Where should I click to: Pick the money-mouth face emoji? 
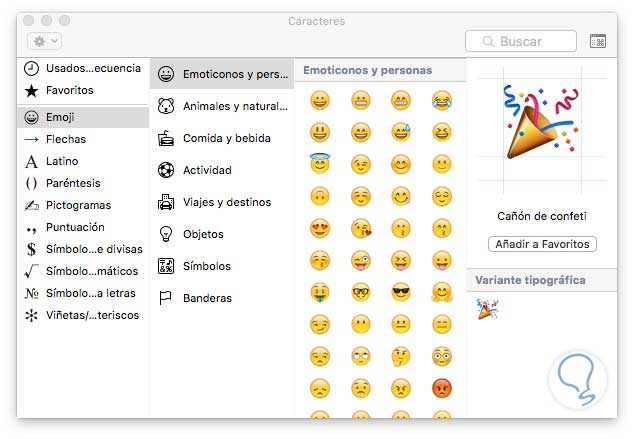pos(320,292)
